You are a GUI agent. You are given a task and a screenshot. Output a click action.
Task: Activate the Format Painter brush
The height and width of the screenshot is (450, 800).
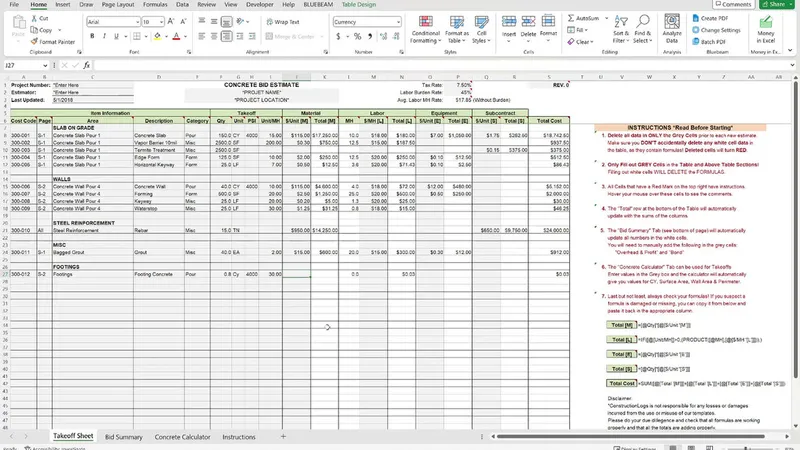click(x=53, y=42)
